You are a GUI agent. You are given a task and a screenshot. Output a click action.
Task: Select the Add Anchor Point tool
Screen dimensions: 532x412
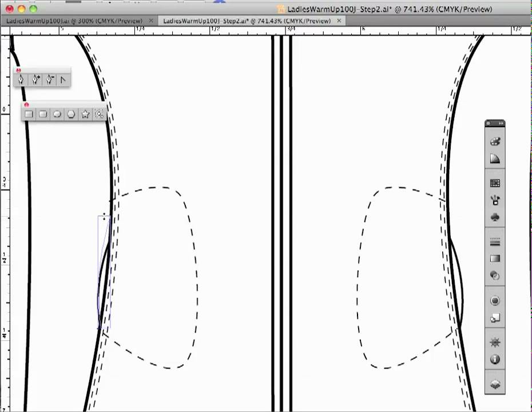pyautogui.click(x=35, y=80)
